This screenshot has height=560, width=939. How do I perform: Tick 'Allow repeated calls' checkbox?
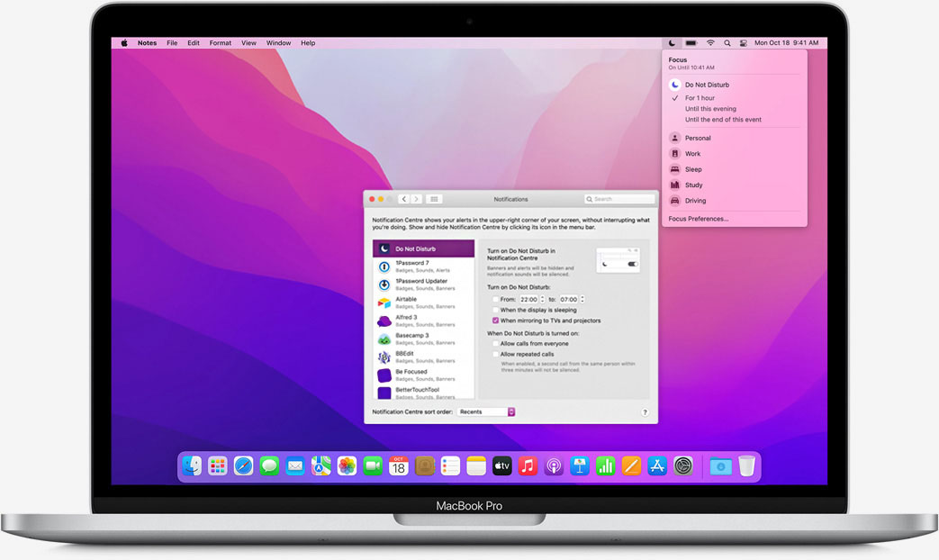(495, 355)
